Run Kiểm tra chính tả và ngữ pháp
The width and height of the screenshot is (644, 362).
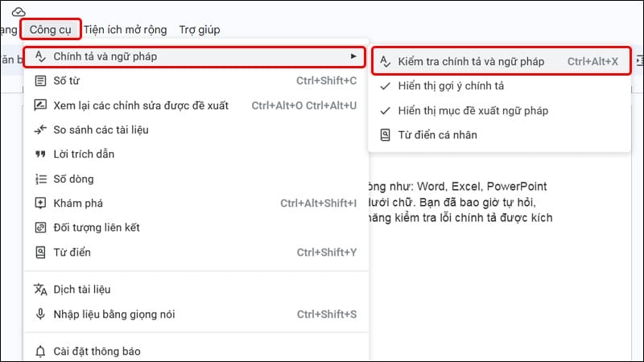[501, 61]
